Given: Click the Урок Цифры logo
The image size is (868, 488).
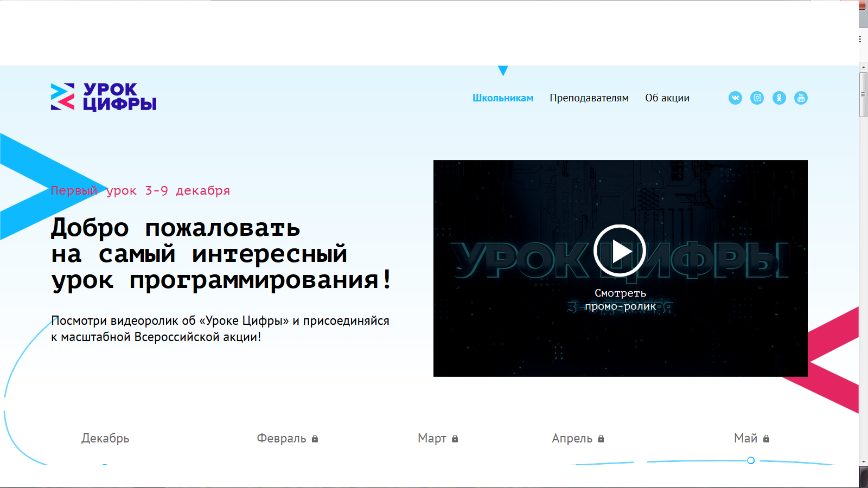Looking at the screenshot, I should [x=104, y=97].
